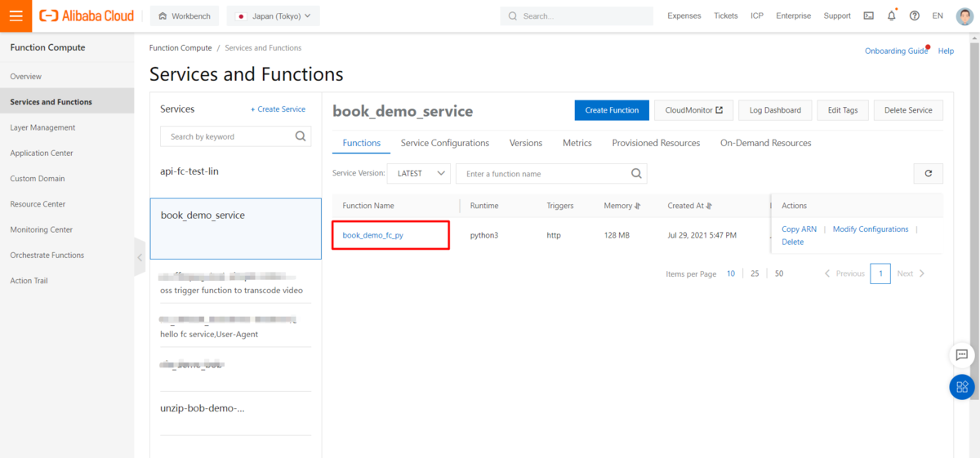Select api-fc-test-lin service
Screen dimensions: 980x458
(236, 171)
